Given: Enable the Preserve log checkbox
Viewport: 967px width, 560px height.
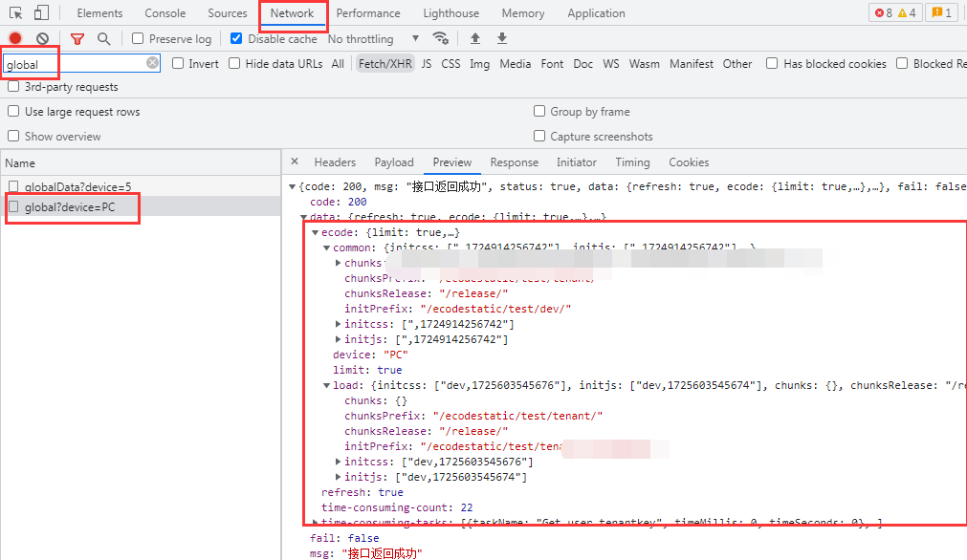Looking at the screenshot, I should point(138,39).
